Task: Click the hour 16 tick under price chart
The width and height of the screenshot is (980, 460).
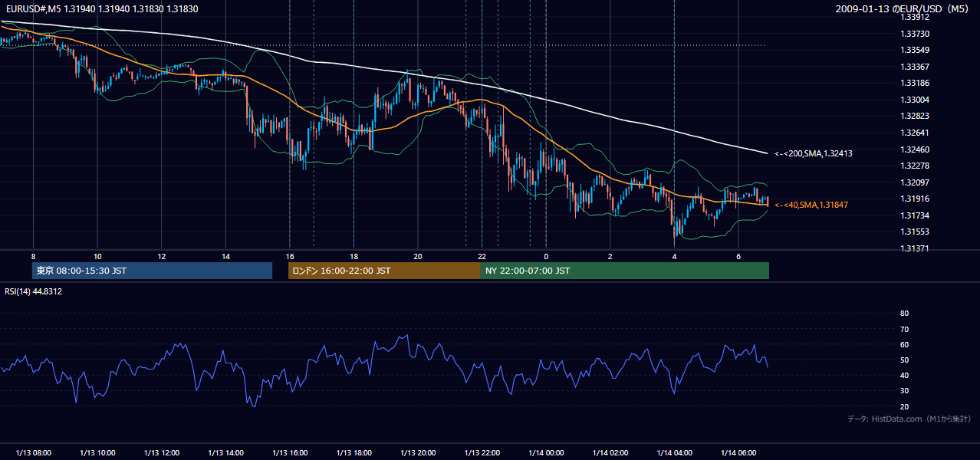Action: click(x=289, y=256)
